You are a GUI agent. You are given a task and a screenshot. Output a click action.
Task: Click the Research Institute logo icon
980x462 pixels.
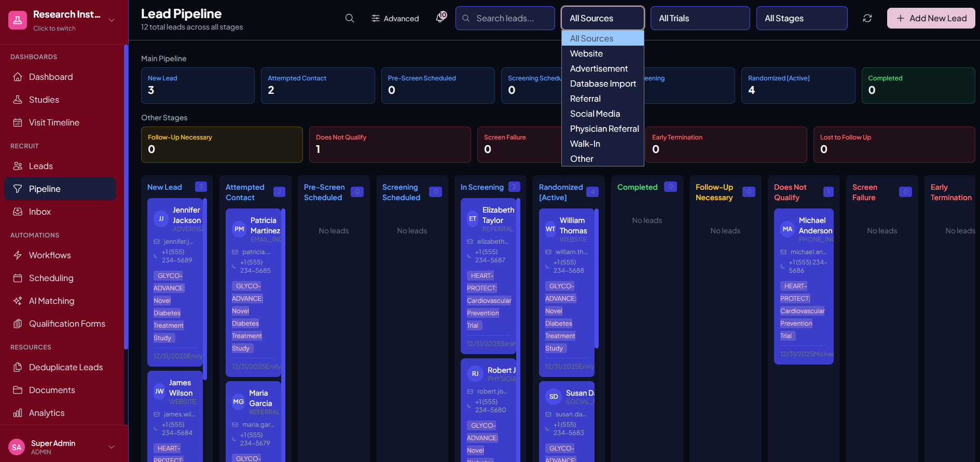click(x=18, y=20)
